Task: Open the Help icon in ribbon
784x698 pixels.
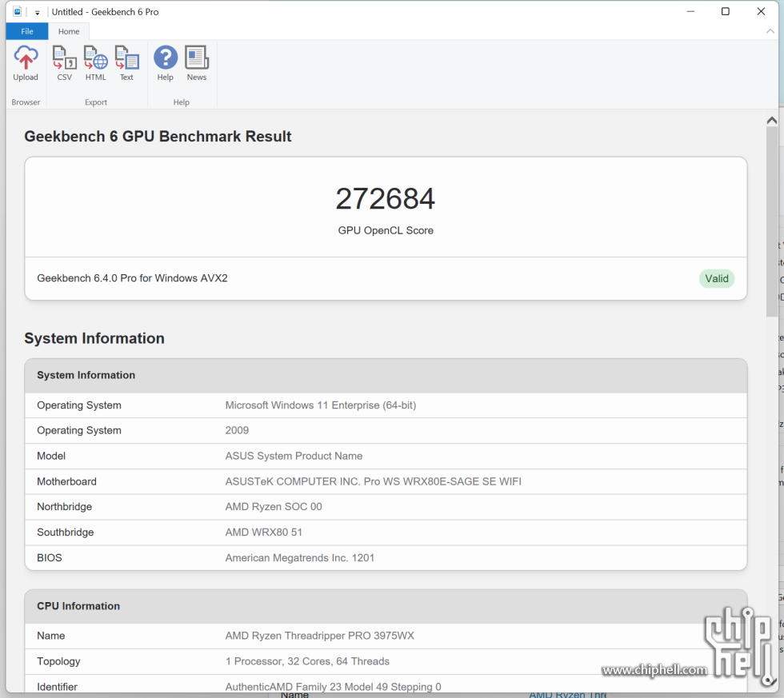Action: 165,63
